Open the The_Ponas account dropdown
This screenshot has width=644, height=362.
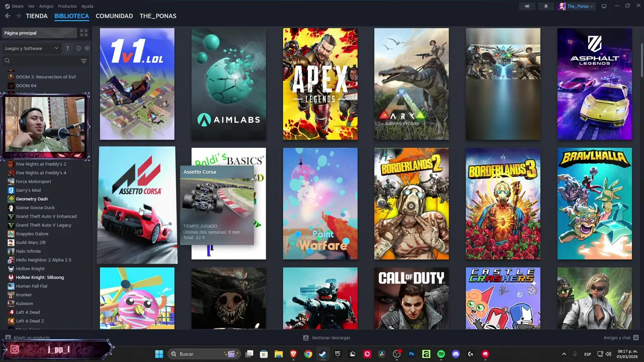(x=576, y=6)
